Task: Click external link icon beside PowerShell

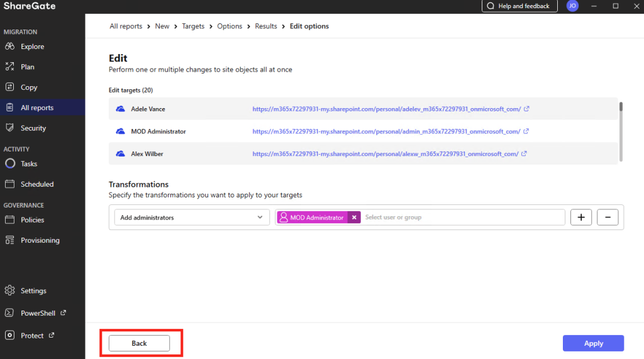Action: (64, 312)
